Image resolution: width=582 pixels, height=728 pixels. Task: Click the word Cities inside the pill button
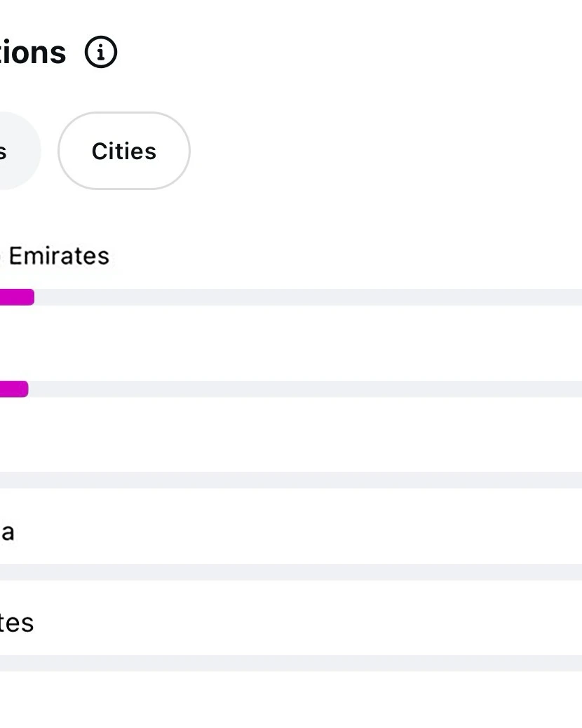[124, 151]
